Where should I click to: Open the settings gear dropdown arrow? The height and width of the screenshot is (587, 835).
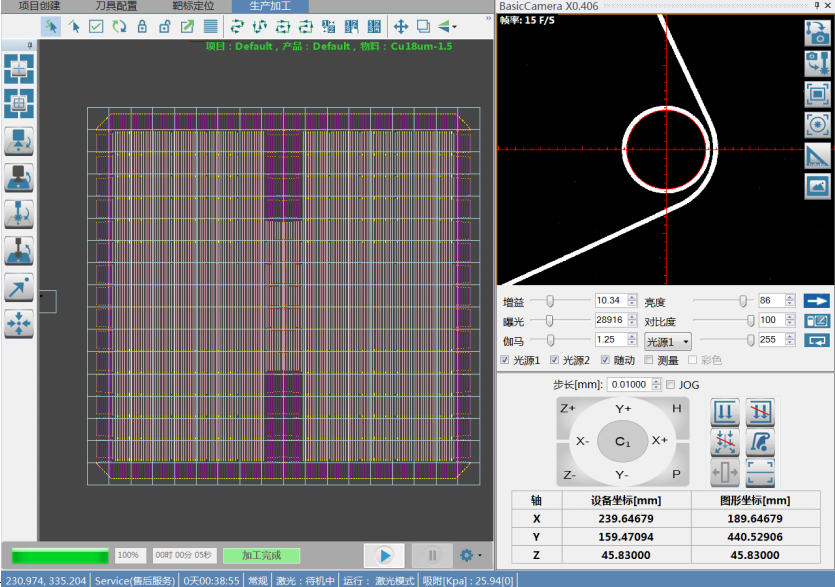click(x=480, y=555)
